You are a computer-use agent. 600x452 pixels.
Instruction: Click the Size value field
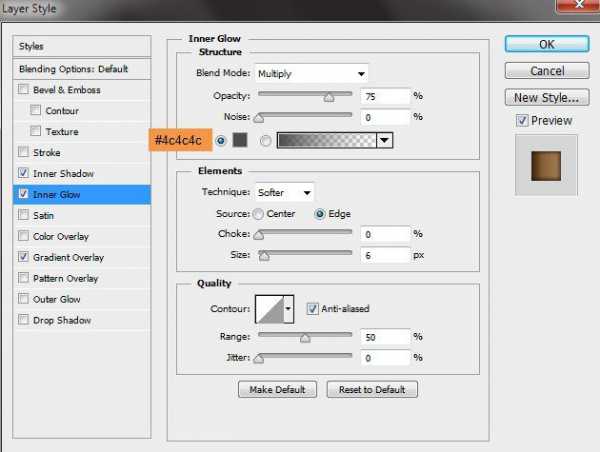click(385, 255)
